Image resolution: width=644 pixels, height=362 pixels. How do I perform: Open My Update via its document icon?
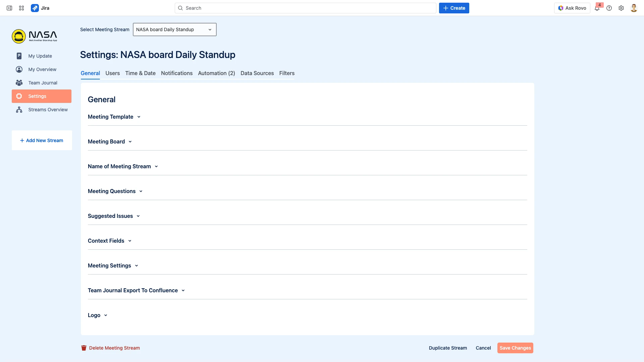click(x=19, y=56)
